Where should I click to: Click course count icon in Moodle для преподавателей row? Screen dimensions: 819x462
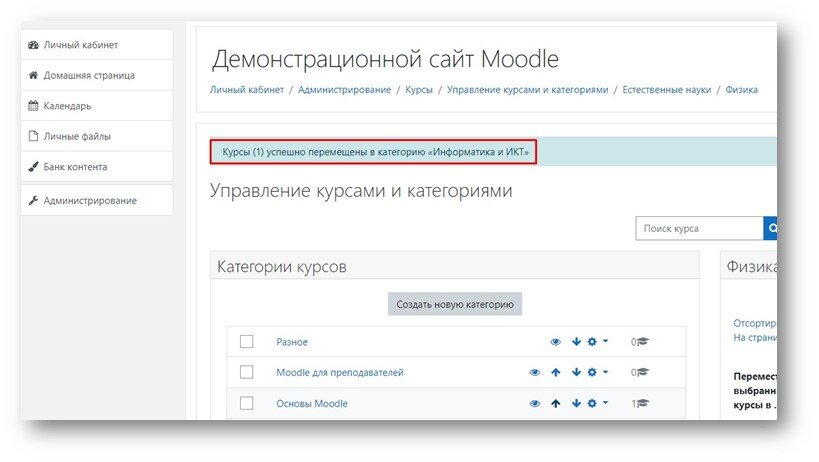pos(642,372)
